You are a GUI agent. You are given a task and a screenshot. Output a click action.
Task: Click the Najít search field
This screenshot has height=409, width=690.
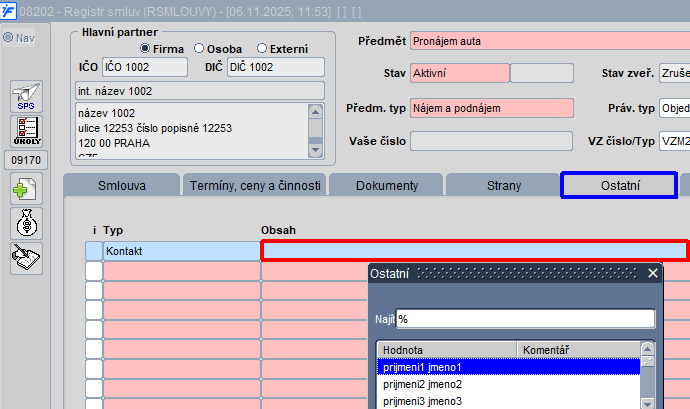(525, 319)
